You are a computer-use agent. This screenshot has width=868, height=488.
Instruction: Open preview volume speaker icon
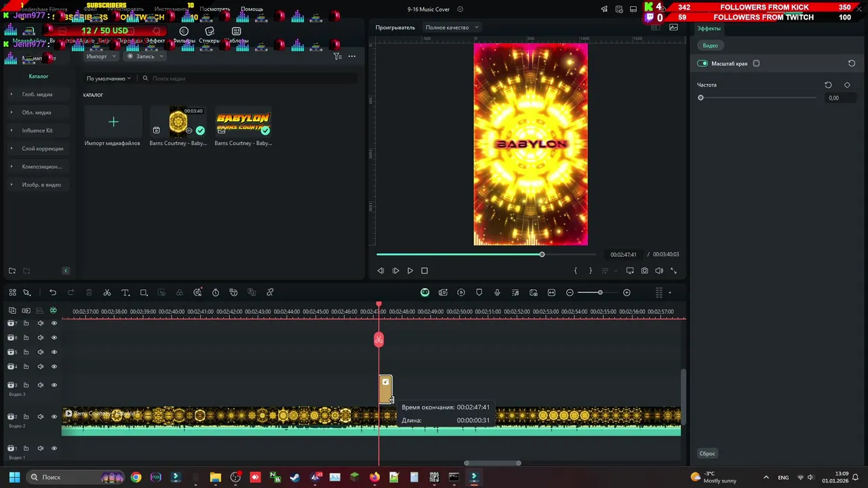pyautogui.click(x=659, y=270)
